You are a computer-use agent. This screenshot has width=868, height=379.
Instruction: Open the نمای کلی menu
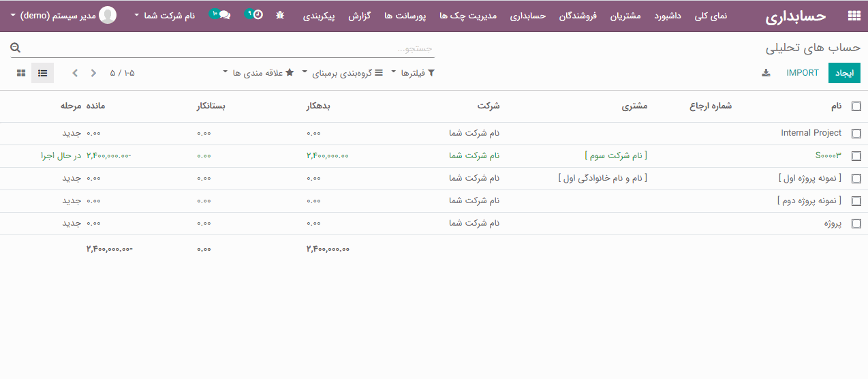pos(711,15)
